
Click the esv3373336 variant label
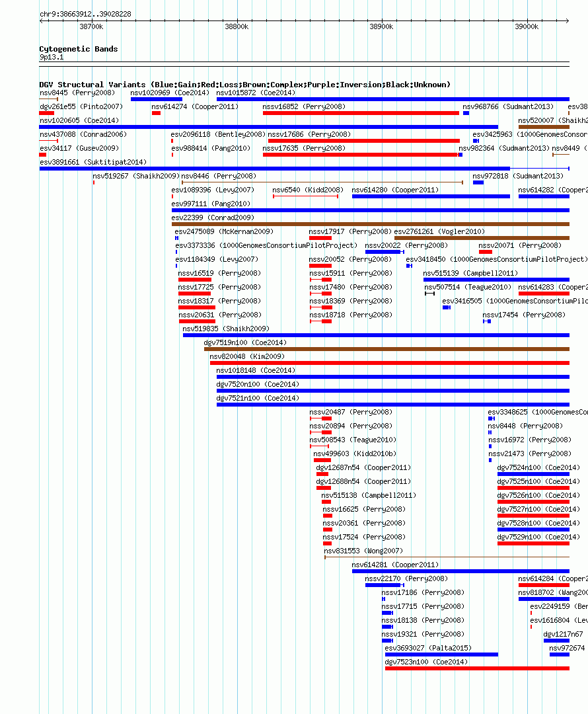coord(266,245)
